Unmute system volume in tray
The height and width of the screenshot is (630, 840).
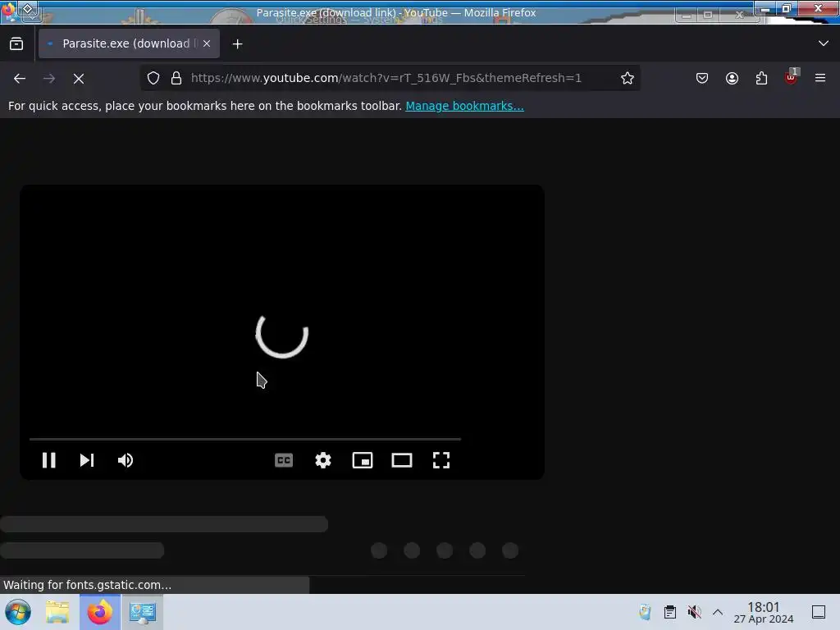694,612
